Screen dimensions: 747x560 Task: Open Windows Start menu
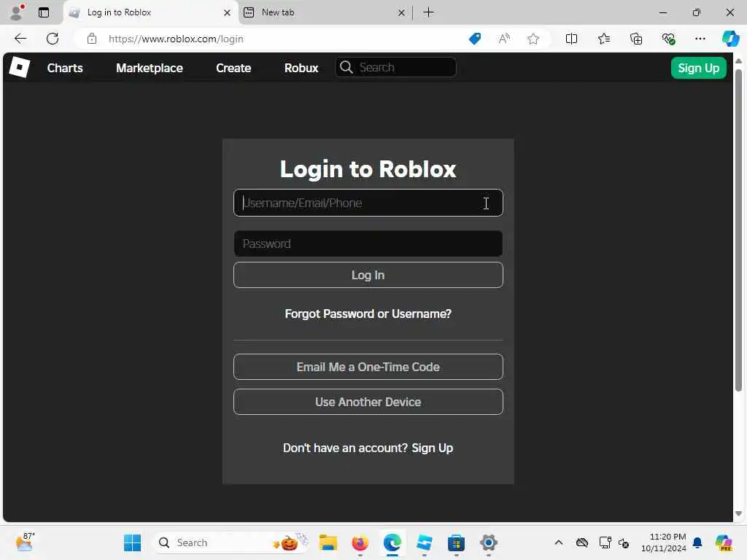click(x=132, y=542)
